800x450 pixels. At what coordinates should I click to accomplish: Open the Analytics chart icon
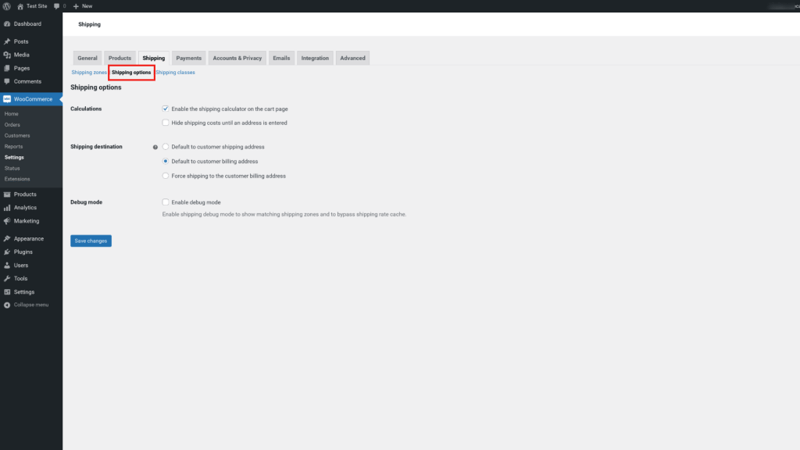(x=7, y=208)
